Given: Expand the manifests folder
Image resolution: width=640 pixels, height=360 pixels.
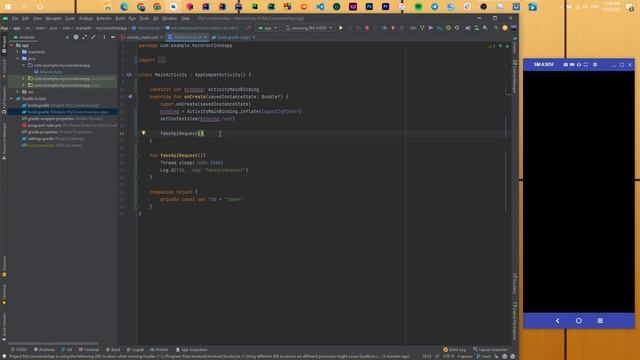Looking at the screenshot, I should [18, 52].
